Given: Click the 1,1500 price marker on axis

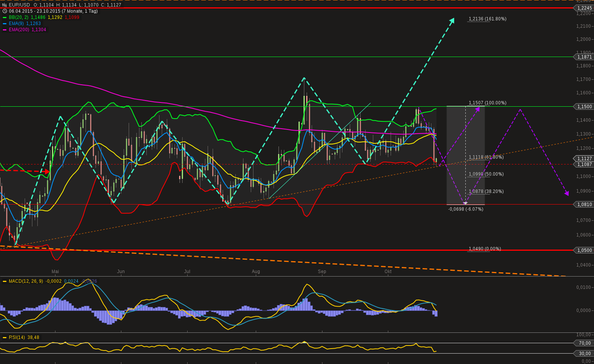Looking at the screenshot, I should [584, 107].
